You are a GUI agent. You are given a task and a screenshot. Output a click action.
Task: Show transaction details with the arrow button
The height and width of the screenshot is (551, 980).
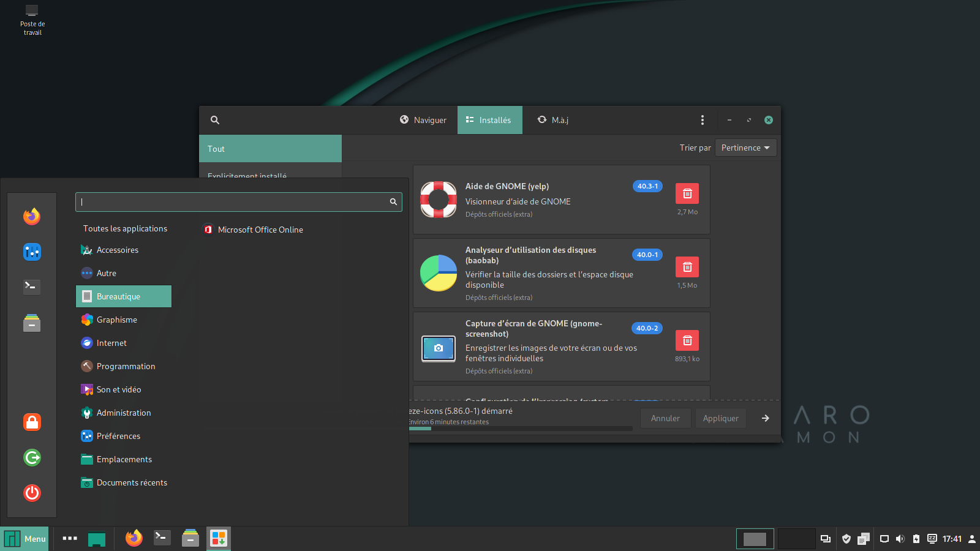coord(765,418)
